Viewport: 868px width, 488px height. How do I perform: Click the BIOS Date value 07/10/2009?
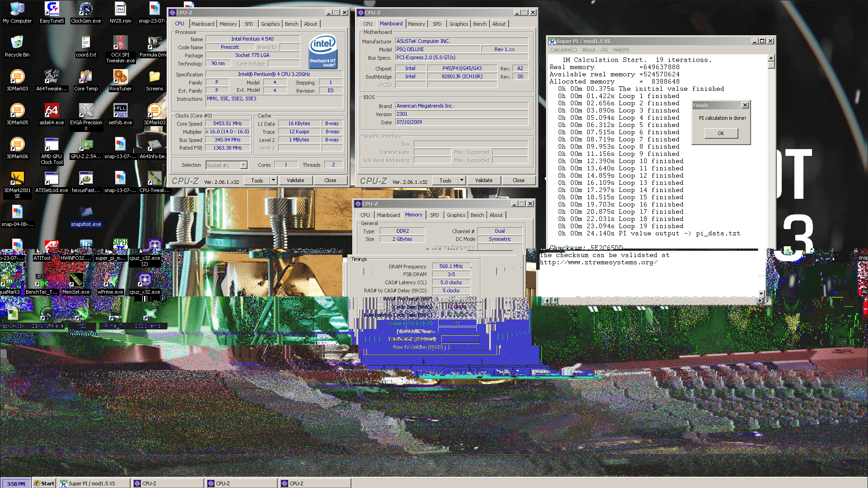click(x=462, y=122)
